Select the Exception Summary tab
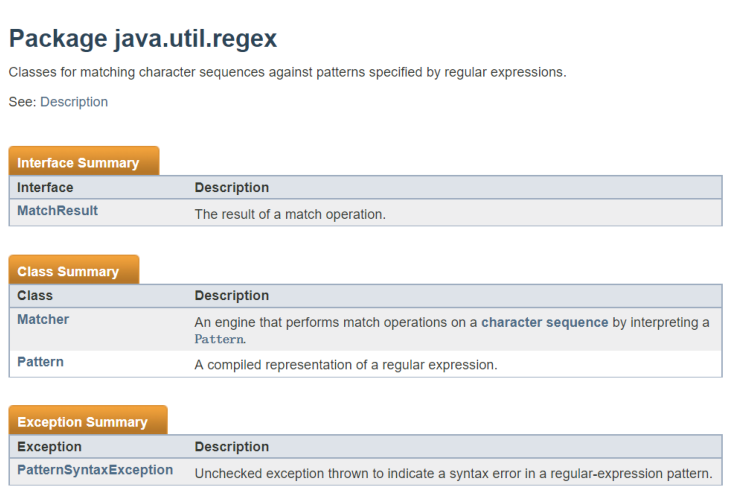This screenshot has width=748, height=491. 82,422
